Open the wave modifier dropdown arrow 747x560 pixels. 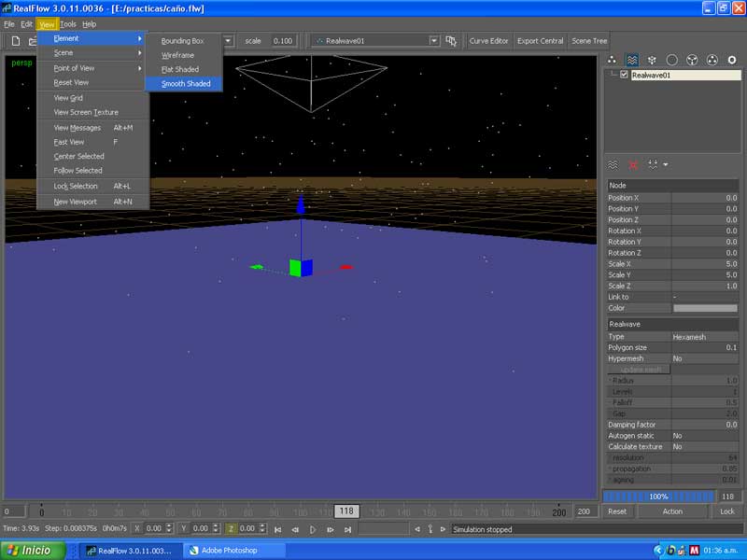(x=666, y=165)
